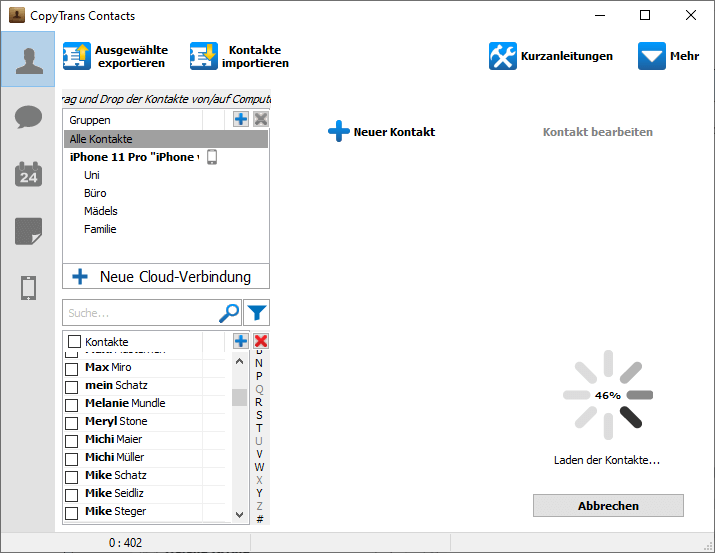Open the Messages sidebar section
This screenshot has width=715, height=553.
[x=28, y=117]
